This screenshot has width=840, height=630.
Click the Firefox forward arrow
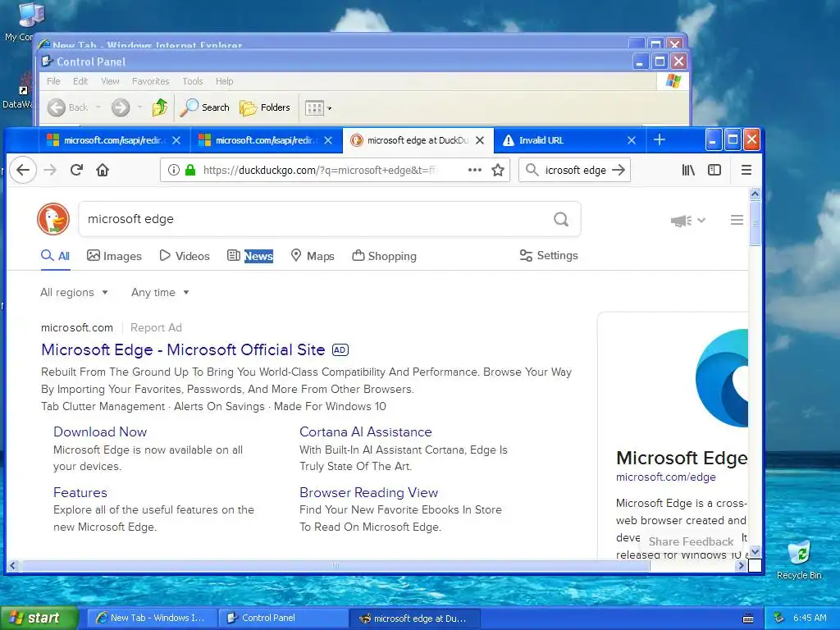click(x=50, y=171)
